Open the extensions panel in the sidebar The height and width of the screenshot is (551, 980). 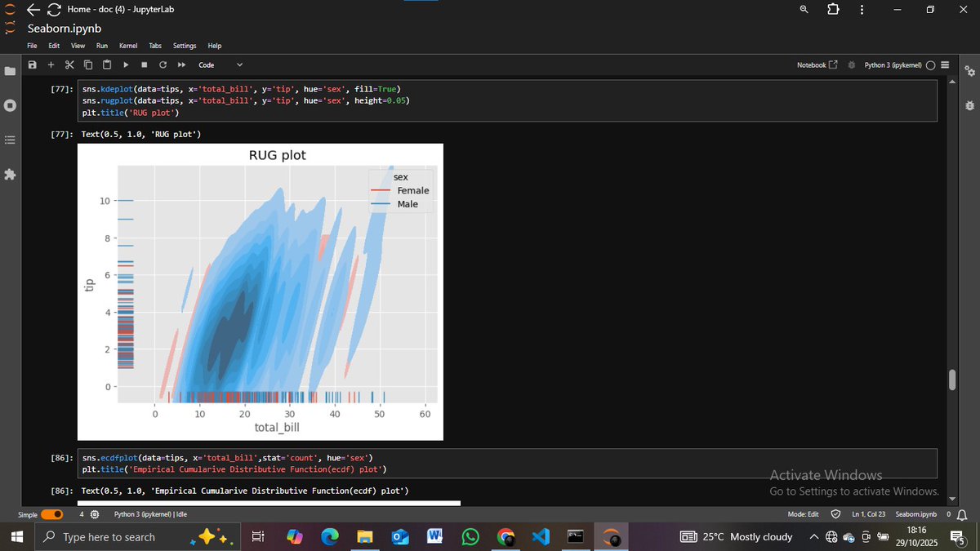click(x=10, y=174)
